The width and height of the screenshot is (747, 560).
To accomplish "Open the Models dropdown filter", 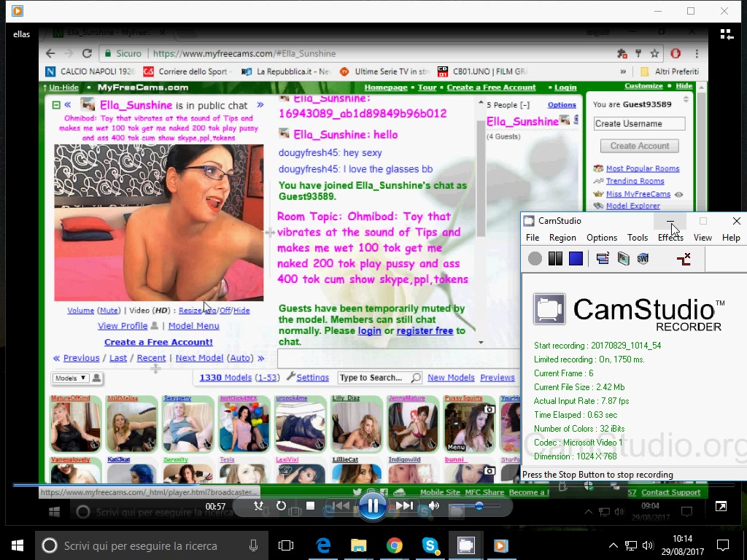I will 70,378.
